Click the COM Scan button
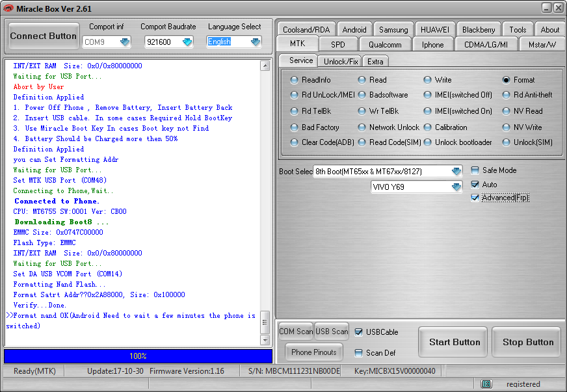This screenshot has height=392, width=567. click(296, 332)
